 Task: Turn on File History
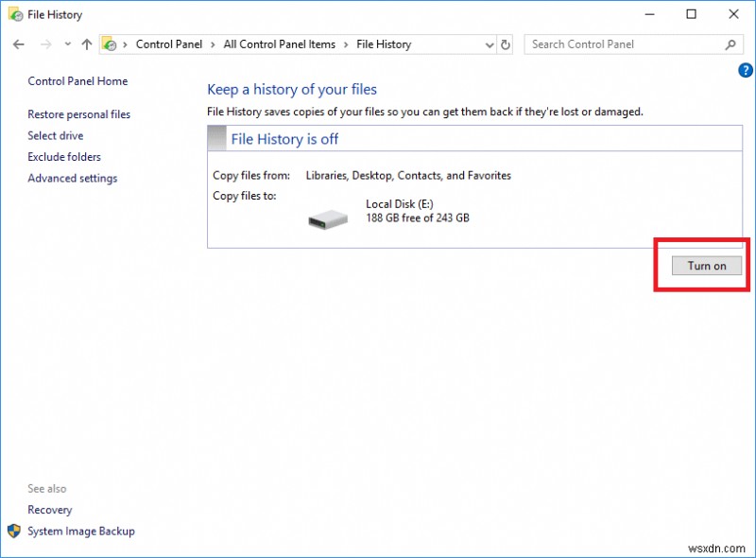pyautogui.click(x=706, y=266)
